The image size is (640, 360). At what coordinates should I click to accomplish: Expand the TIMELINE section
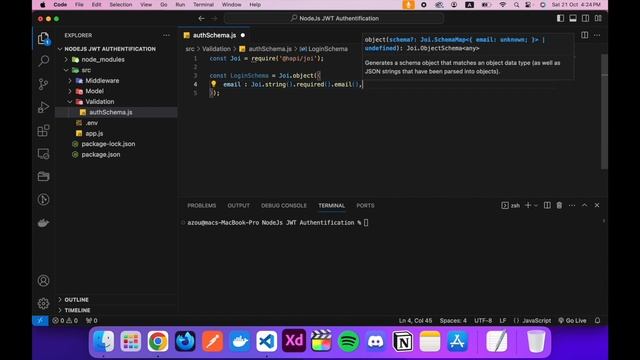click(78, 310)
